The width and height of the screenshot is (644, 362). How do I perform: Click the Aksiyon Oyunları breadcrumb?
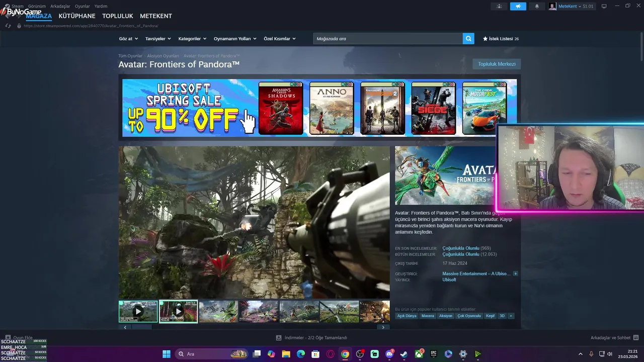(x=163, y=56)
